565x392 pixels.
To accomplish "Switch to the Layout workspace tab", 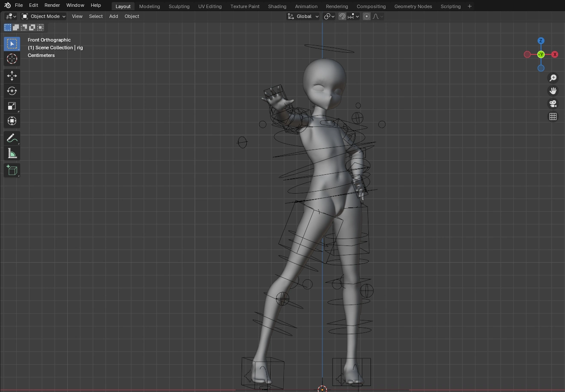I will (x=123, y=6).
